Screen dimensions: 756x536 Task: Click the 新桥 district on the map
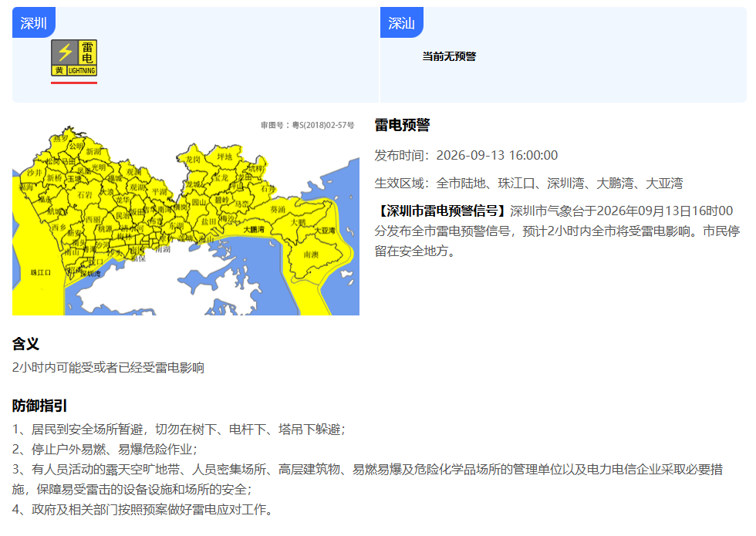(55, 178)
